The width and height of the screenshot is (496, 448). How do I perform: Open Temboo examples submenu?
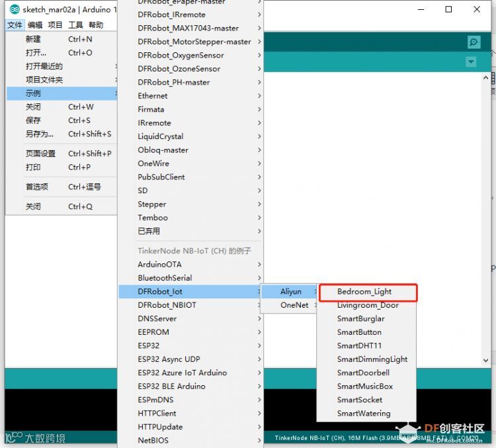pyautogui.click(x=190, y=218)
